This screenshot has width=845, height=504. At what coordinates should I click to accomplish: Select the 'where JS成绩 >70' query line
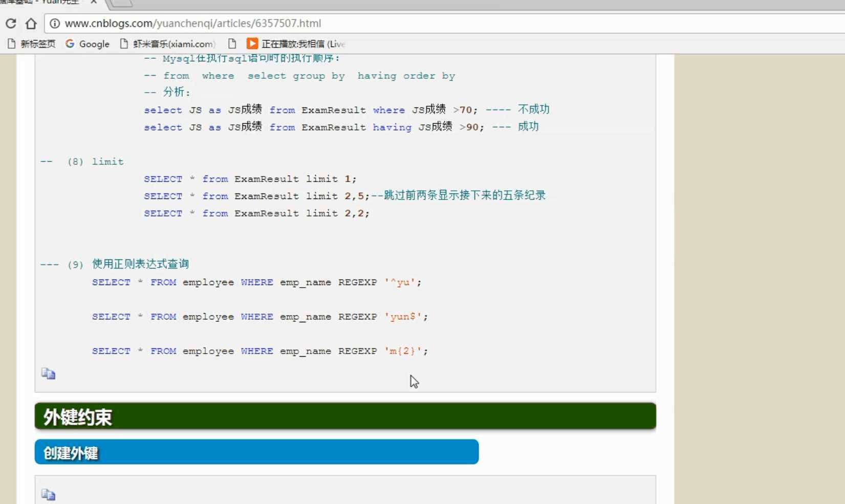[x=346, y=109]
